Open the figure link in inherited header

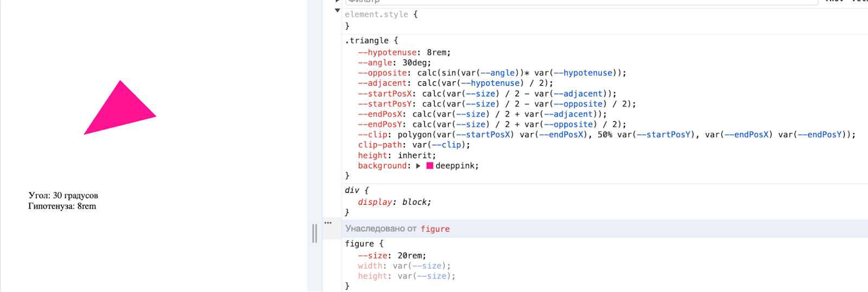435,229
